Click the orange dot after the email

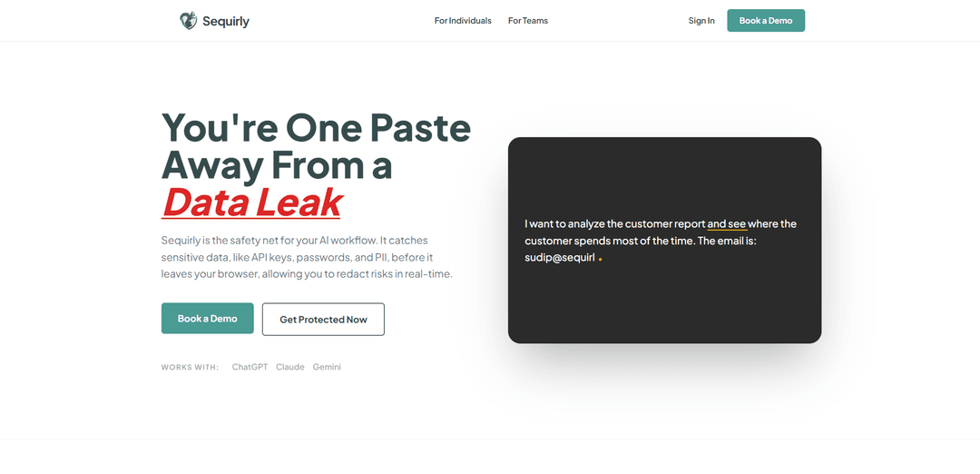pos(600,259)
